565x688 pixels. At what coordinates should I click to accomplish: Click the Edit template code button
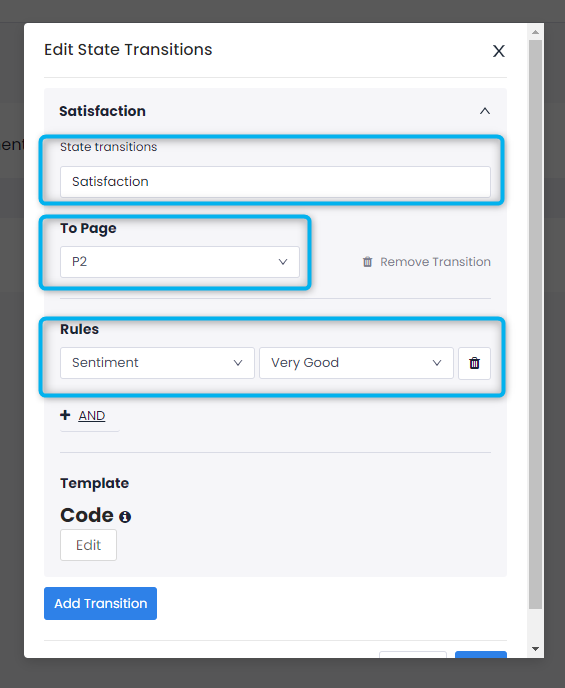(88, 545)
